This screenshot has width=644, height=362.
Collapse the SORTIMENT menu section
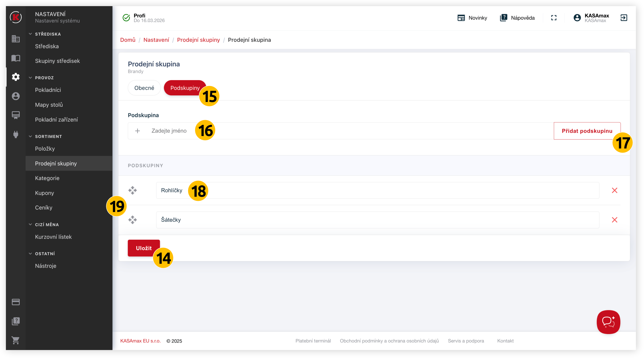click(x=30, y=136)
